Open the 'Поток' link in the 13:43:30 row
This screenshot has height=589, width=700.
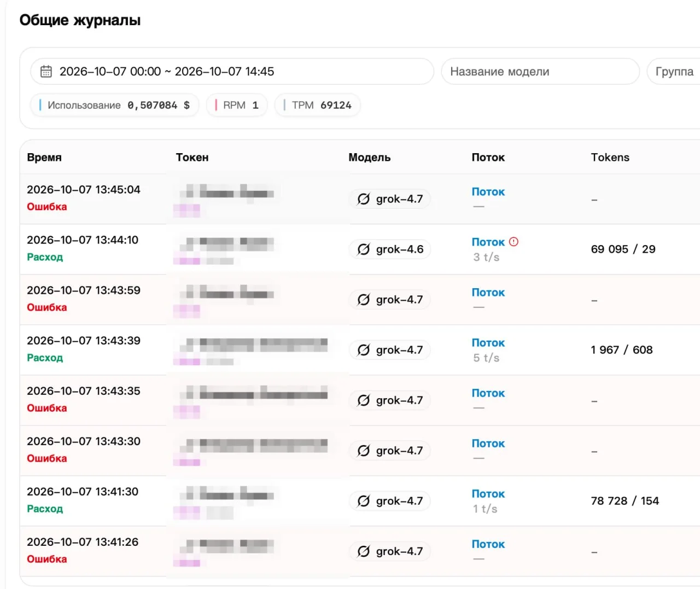click(488, 444)
